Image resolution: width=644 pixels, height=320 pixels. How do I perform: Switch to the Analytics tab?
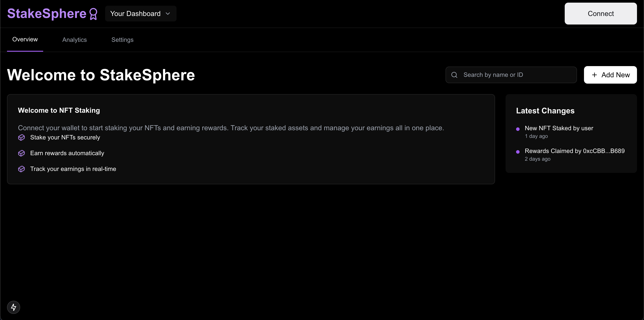click(x=74, y=40)
